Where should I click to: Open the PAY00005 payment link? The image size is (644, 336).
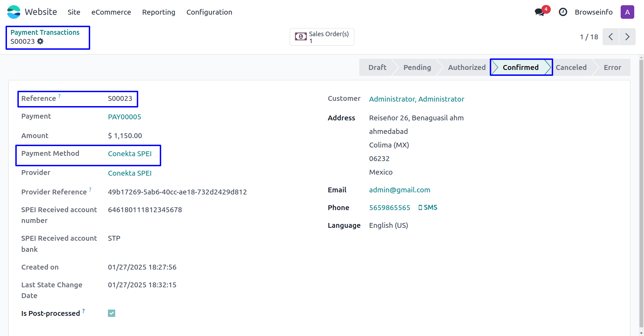124,117
